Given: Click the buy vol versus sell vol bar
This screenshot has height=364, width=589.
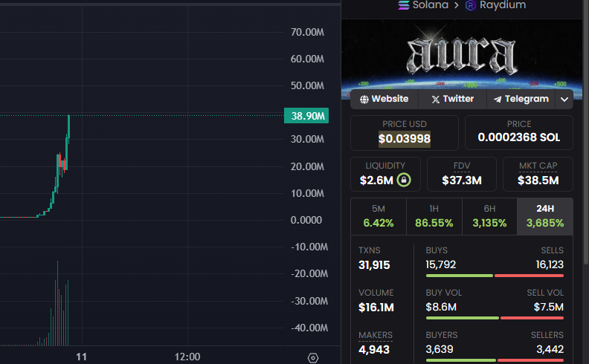Looking at the screenshot, I should coord(495,318).
